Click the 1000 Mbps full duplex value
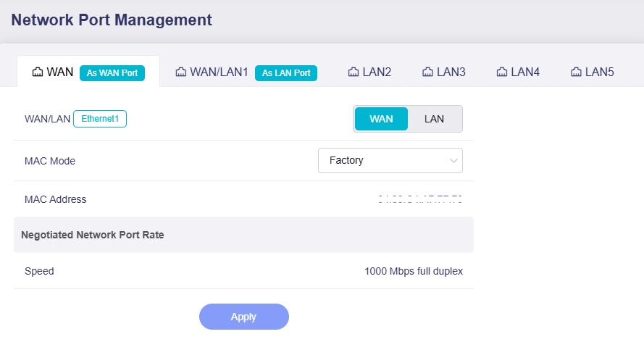This screenshot has height=342, width=644. (414, 272)
